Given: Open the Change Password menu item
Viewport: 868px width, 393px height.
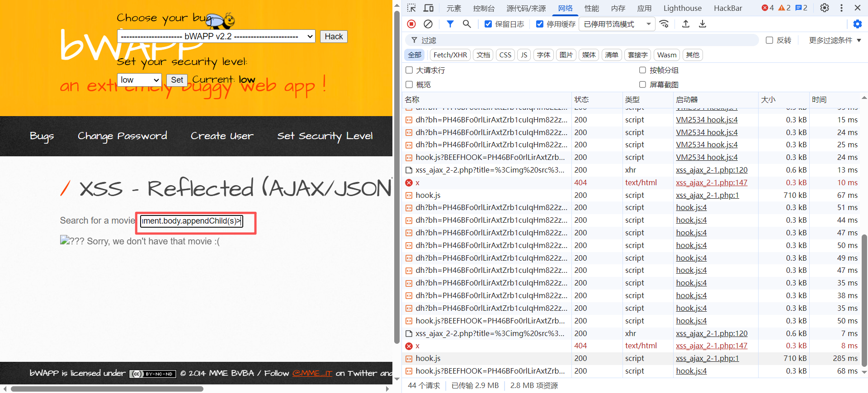Looking at the screenshot, I should [123, 136].
